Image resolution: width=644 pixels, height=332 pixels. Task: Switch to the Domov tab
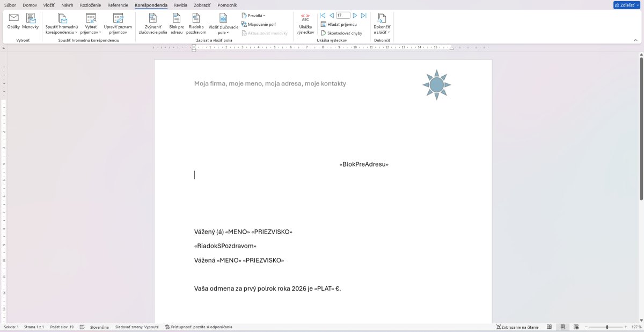[30, 5]
